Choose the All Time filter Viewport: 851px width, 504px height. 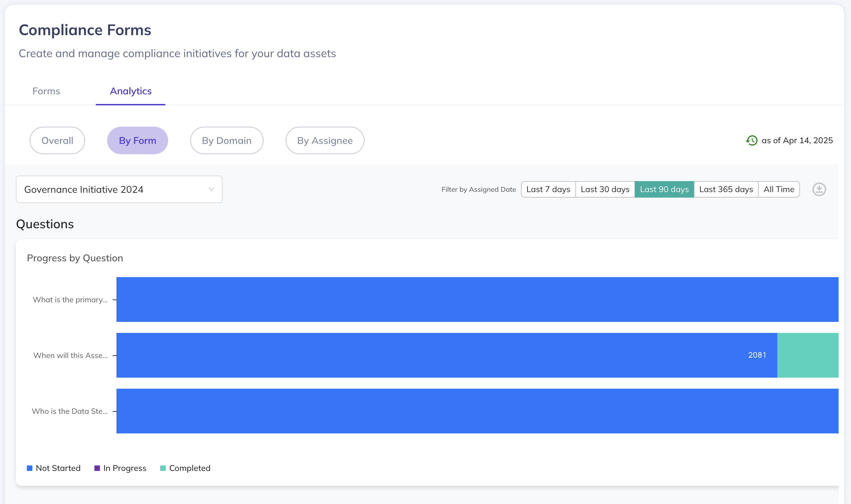point(779,189)
